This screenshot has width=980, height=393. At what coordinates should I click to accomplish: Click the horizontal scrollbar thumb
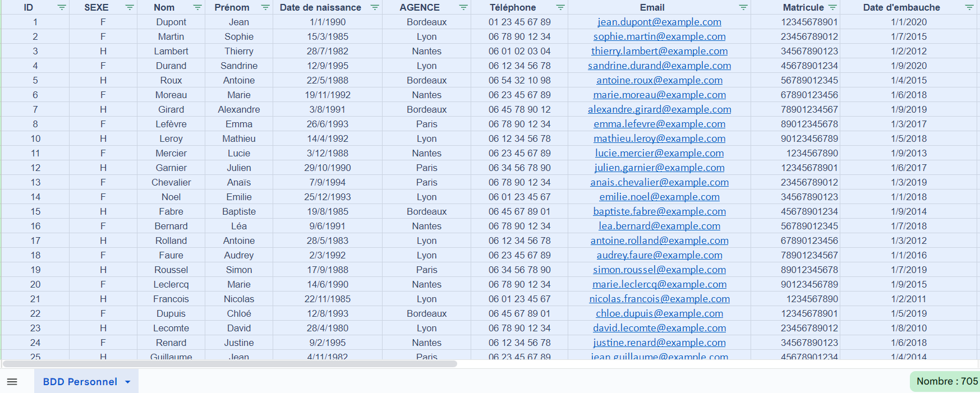[x=230, y=364]
